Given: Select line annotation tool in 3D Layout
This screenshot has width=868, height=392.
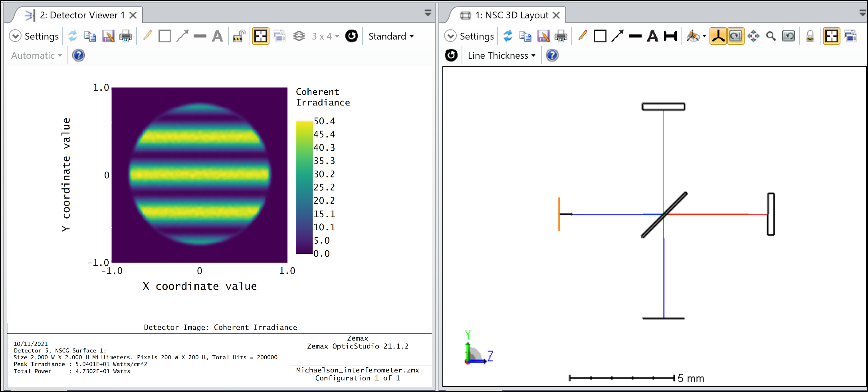Looking at the screenshot, I should pyautogui.click(x=635, y=36).
